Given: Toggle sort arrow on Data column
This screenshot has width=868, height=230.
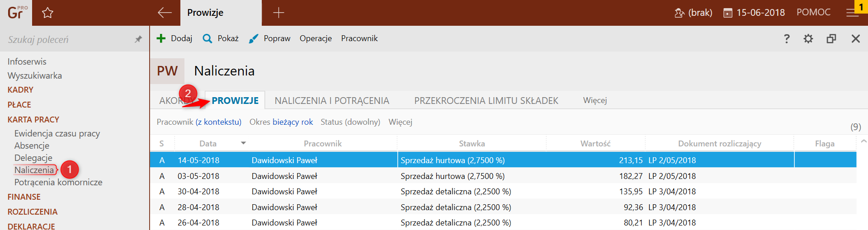Looking at the screenshot, I should [243, 143].
